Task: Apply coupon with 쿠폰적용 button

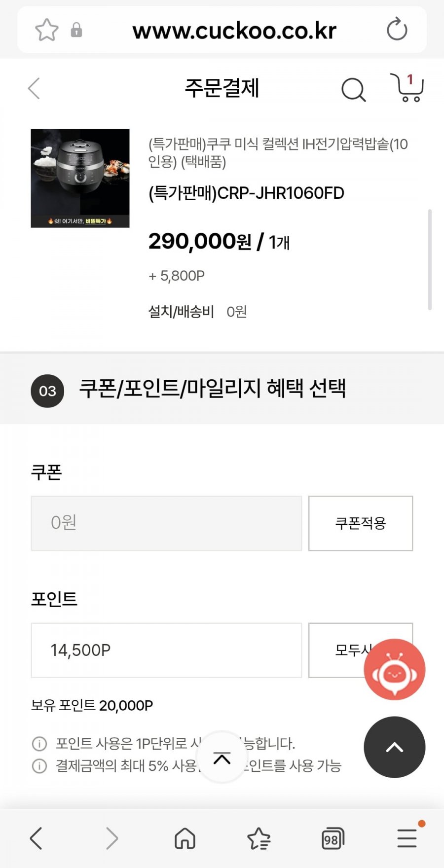Action: pyautogui.click(x=361, y=523)
